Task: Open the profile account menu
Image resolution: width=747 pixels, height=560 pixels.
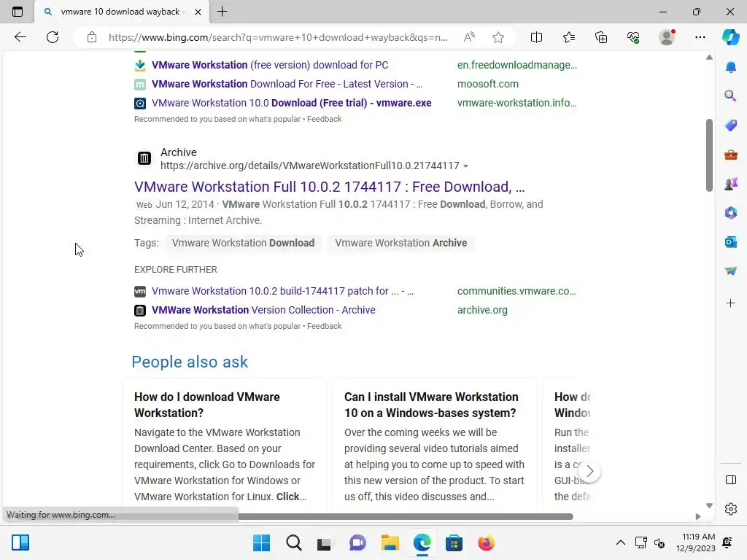Action: pos(667,37)
